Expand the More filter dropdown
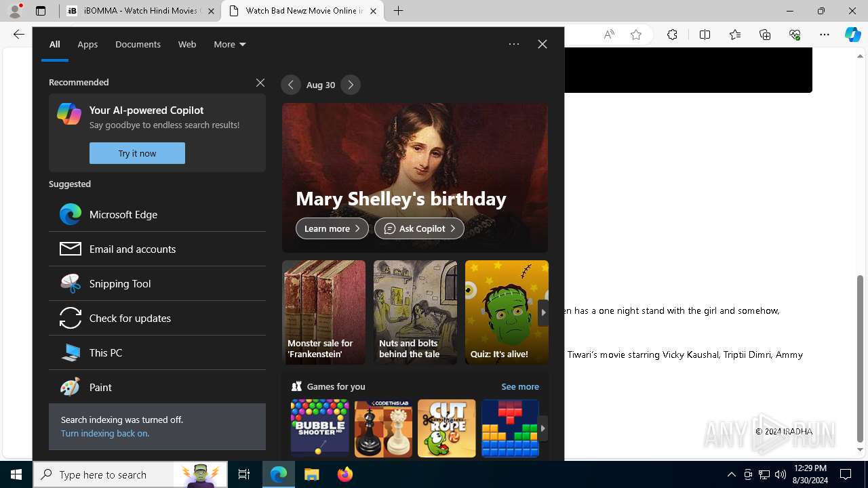Viewport: 868px width, 488px height. (230, 44)
